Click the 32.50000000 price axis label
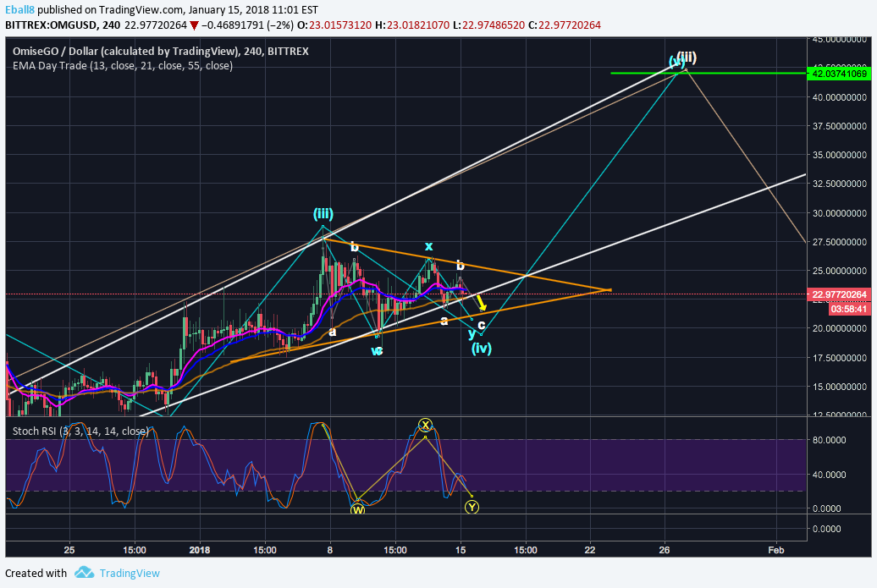877x588 pixels. click(x=840, y=184)
